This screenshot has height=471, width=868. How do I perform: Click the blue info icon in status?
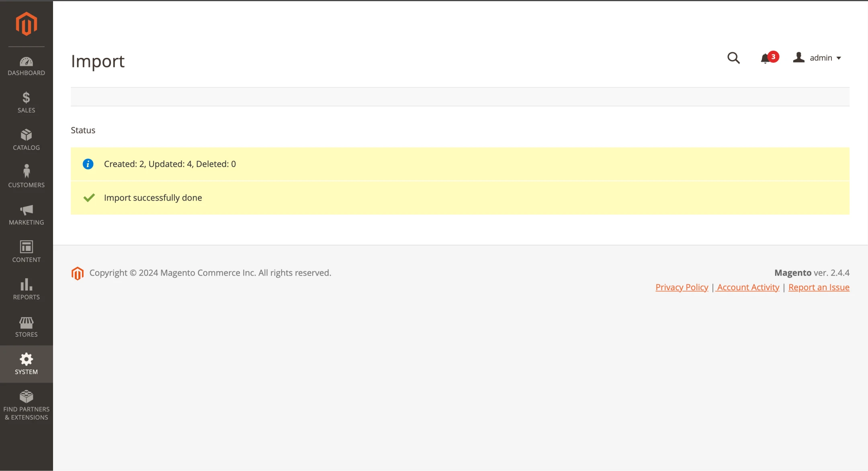click(x=88, y=164)
